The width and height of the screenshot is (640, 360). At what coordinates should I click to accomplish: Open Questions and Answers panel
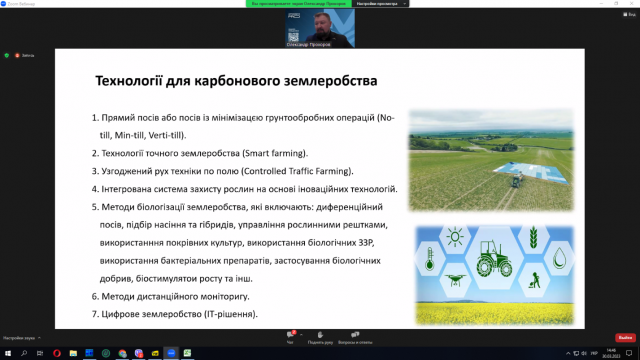coord(355,337)
